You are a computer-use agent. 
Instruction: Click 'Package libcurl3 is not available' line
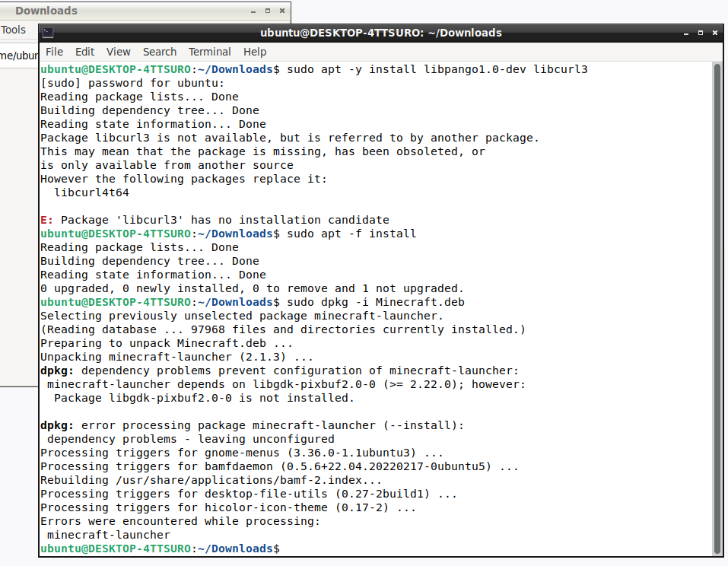tap(290, 138)
